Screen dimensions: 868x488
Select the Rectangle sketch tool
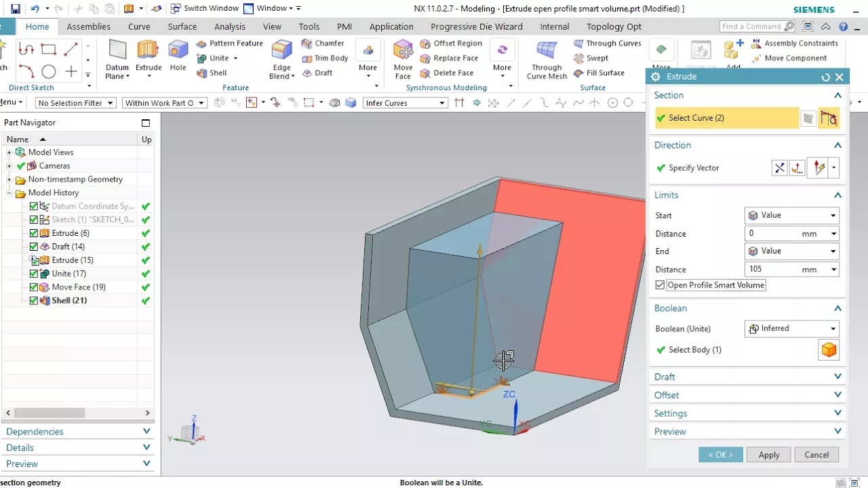tap(48, 49)
